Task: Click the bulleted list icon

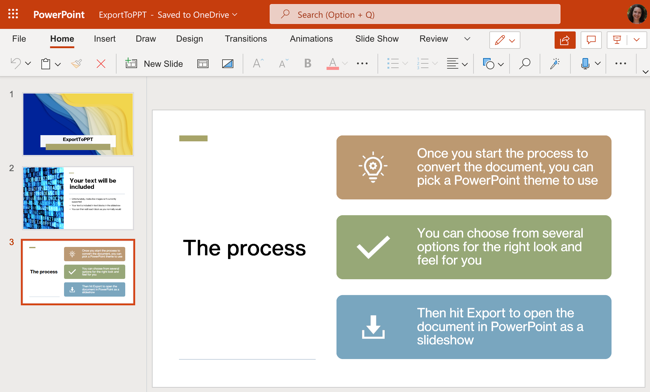Action: [x=393, y=63]
